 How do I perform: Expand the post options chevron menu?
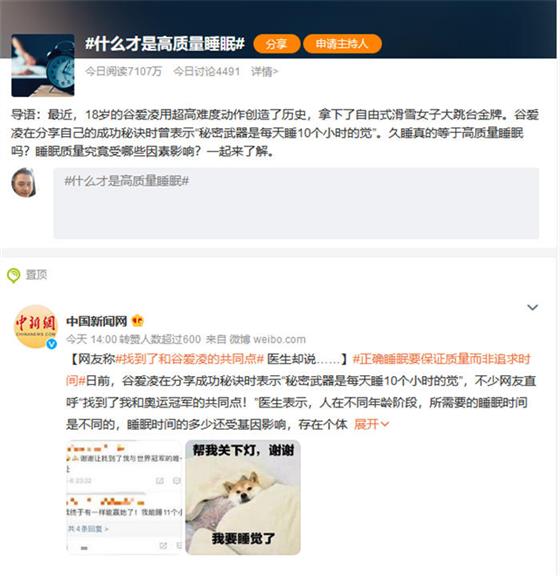(532, 307)
